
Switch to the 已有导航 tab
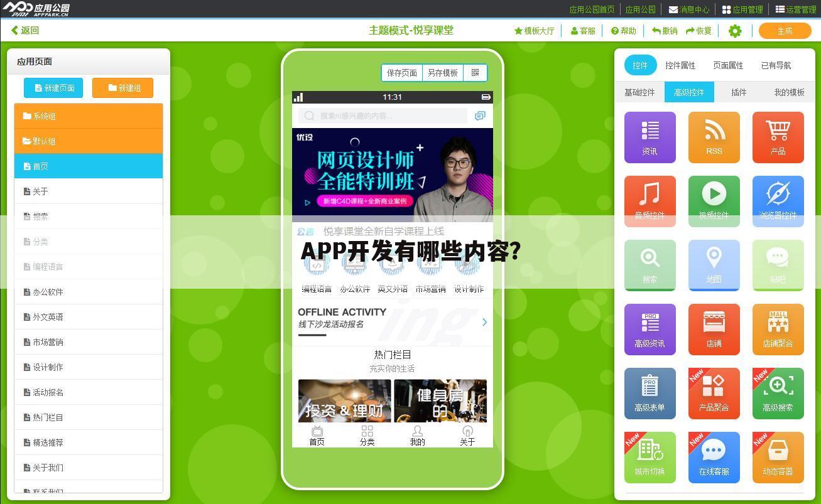776,65
